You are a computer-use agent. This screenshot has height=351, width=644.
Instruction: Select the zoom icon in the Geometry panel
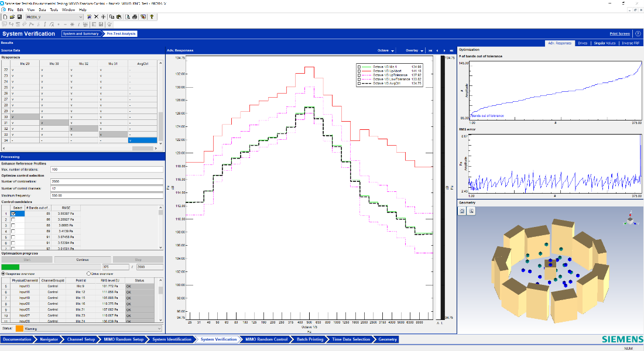(x=471, y=211)
